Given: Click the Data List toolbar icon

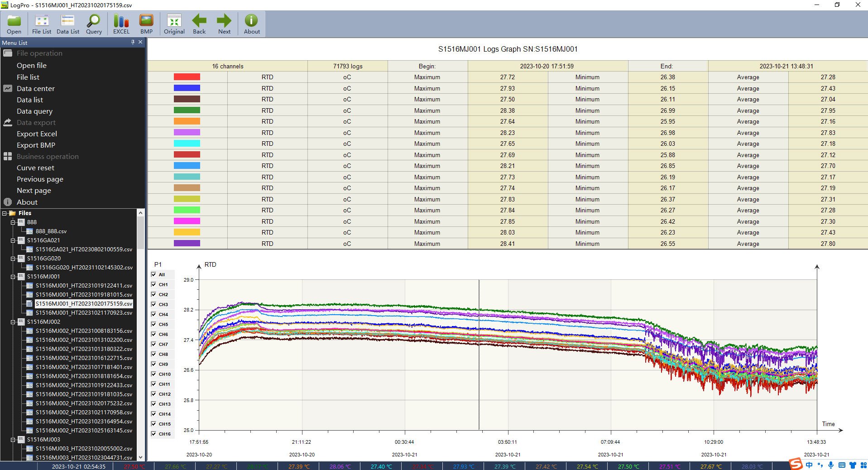Looking at the screenshot, I should tap(68, 24).
